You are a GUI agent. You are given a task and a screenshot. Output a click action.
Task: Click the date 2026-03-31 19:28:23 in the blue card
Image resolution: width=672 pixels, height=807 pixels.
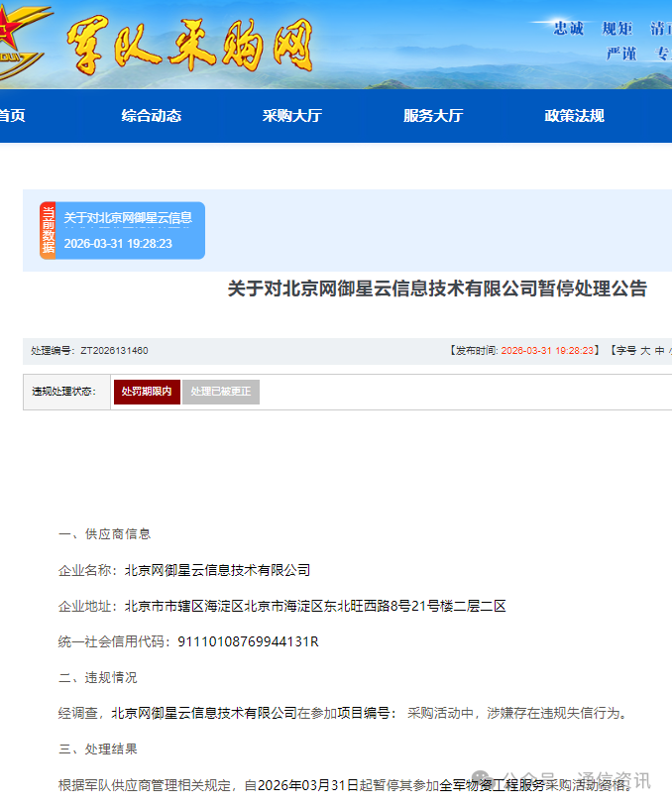click(x=118, y=244)
